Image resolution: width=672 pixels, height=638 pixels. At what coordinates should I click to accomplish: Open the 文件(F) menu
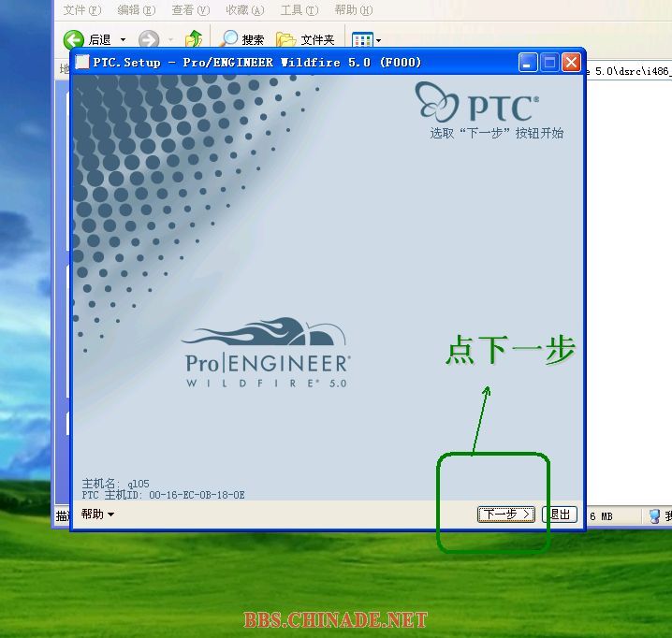(82, 10)
